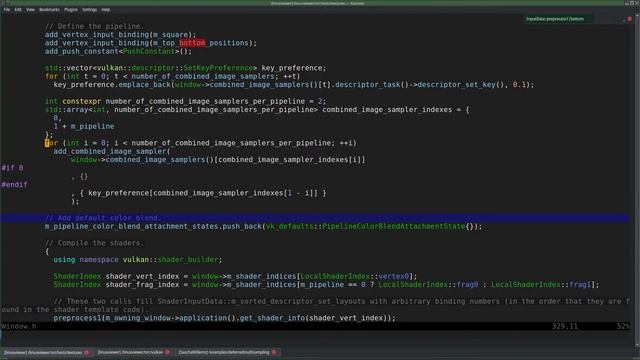The height and width of the screenshot is (360, 640).
Task: Open the Help menu
Action: (105, 9)
